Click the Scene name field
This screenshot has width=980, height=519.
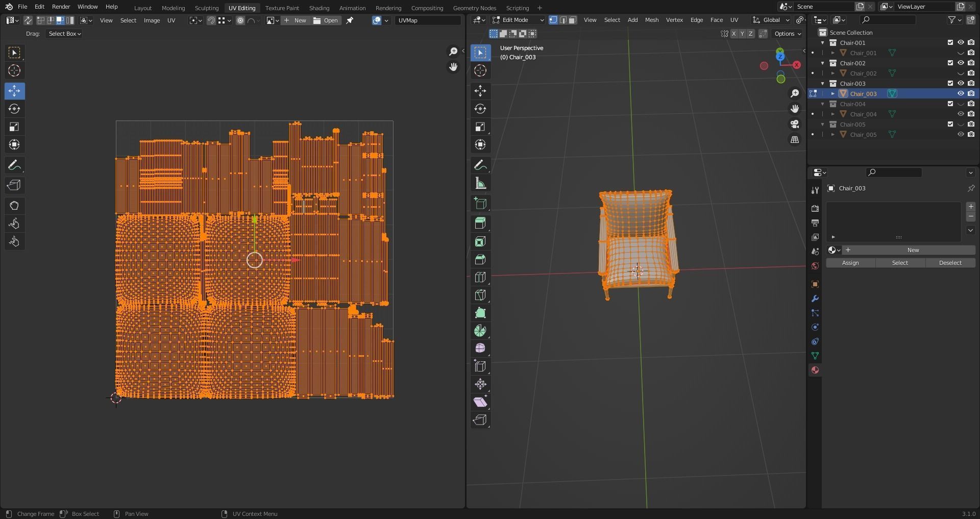824,7
